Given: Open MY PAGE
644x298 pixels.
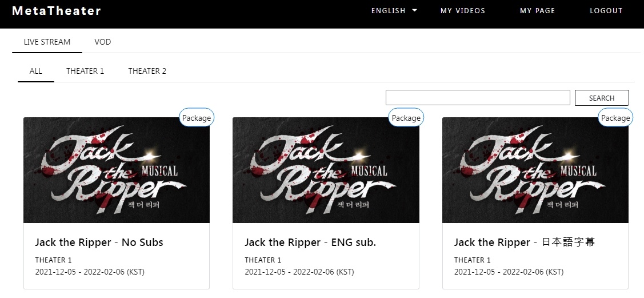Looking at the screenshot, I should tap(537, 11).
